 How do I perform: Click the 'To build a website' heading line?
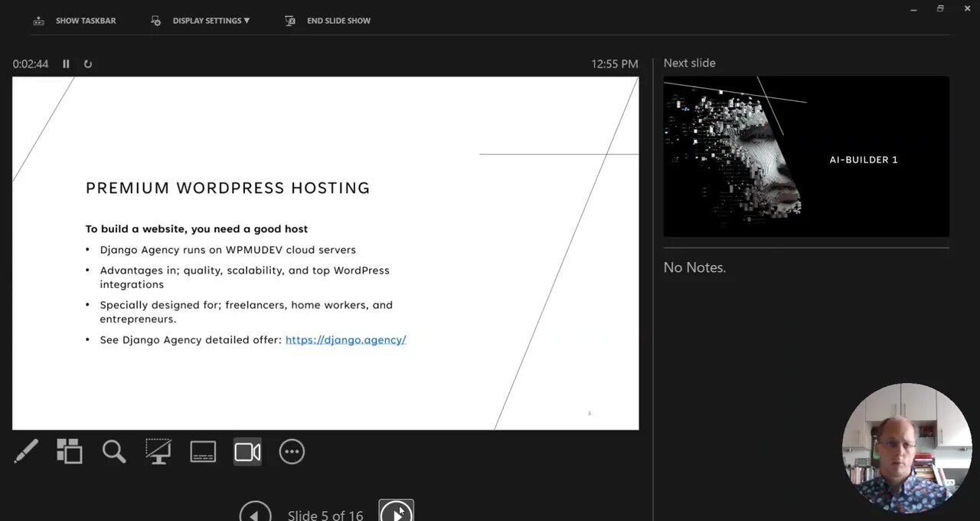197,228
